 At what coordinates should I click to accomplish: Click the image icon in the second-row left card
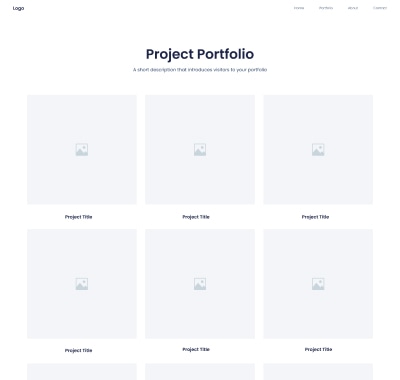[82, 284]
